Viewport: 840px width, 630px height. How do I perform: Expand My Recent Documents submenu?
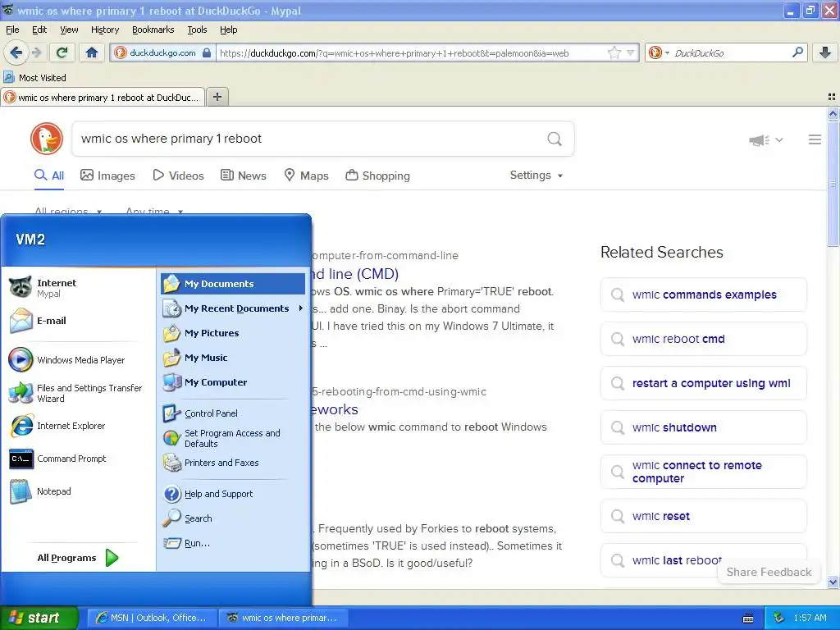(x=233, y=308)
